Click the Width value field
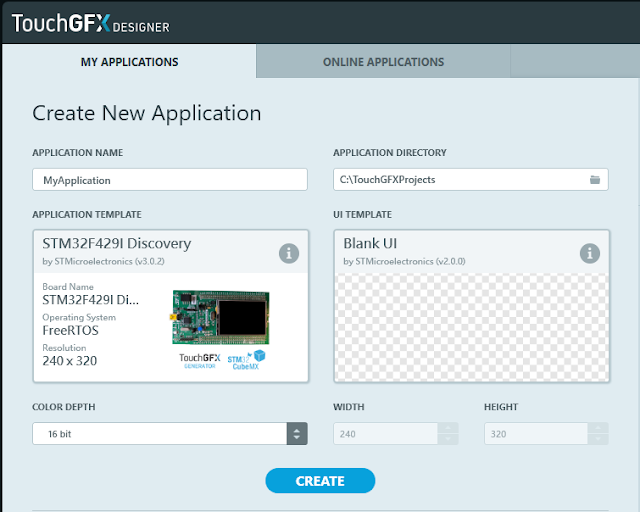 [385, 434]
